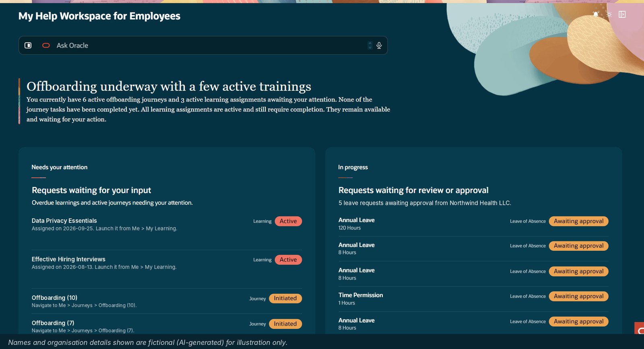Open the red chat assistant icon at bottom right
This screenshot has width=644, height=349.
tap(640, 328)
